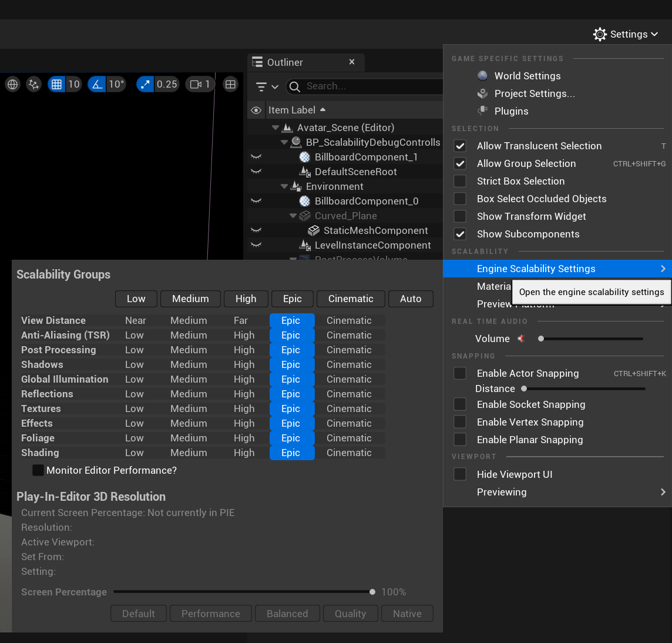The image size is (672, 643).
Task: Click the DefaultSceneRoot component icon
Action: [x=305, y=172]
